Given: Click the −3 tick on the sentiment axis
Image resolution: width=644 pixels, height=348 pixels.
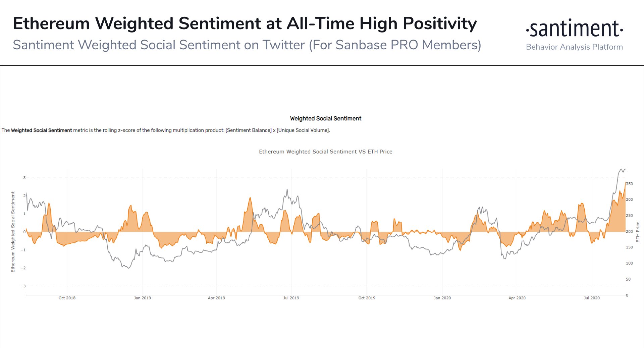Looking at the screenshot, I should (x=23, y=286).
